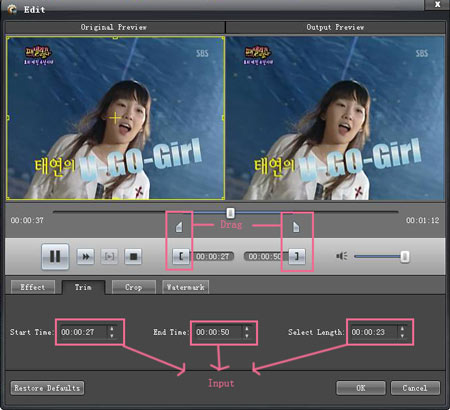450x410 pixels.
Task: Click the play-selection bracket icon
Action: (109, 256)
